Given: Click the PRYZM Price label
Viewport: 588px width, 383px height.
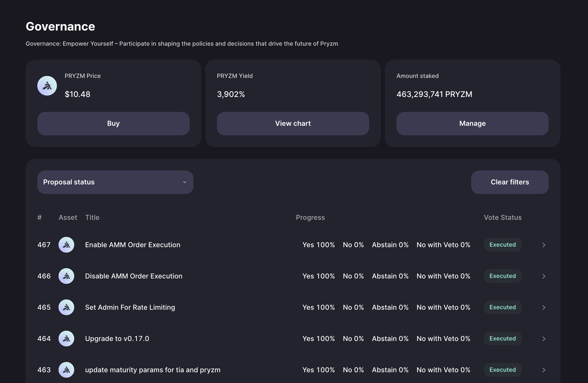Looking at the screenshot, I should pyautogui.click(x=82, y=76).
